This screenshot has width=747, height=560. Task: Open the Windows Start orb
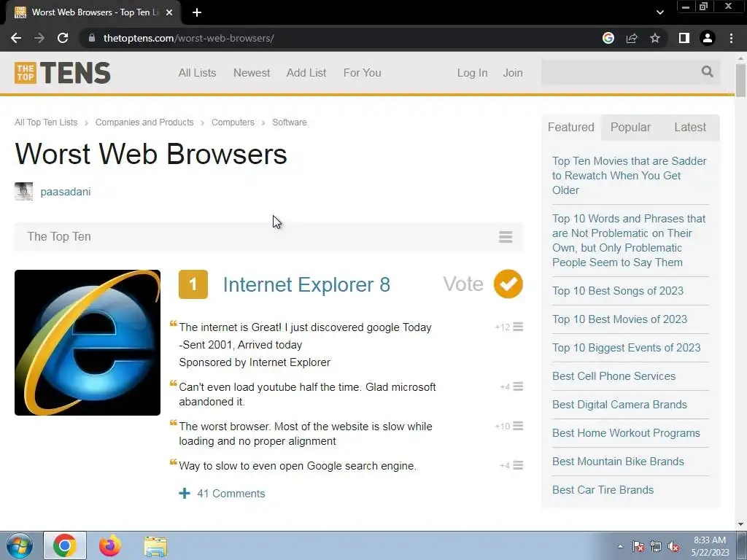pyautogui.click(x=19, y=545)
